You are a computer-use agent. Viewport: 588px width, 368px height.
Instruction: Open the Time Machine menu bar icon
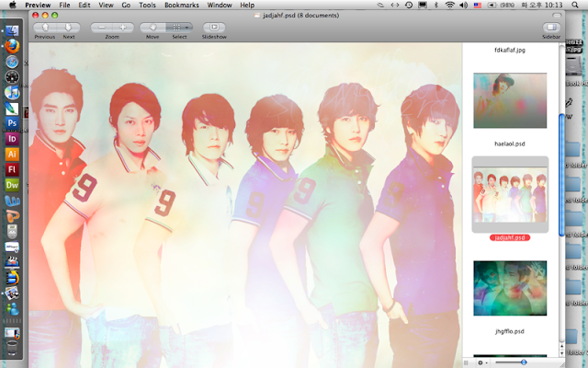tap(409, 5)
